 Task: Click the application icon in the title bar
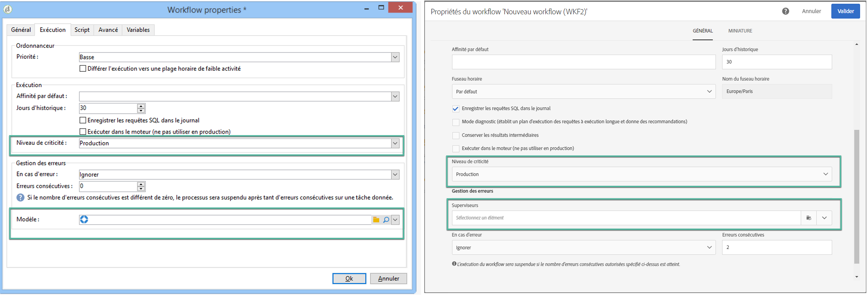point(8,9)
